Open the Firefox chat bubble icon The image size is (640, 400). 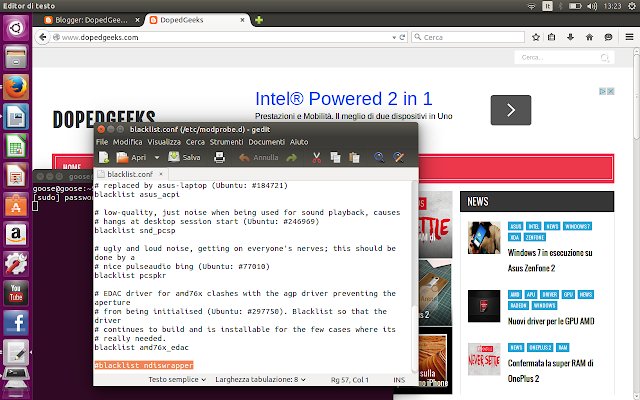click(608, 37)
